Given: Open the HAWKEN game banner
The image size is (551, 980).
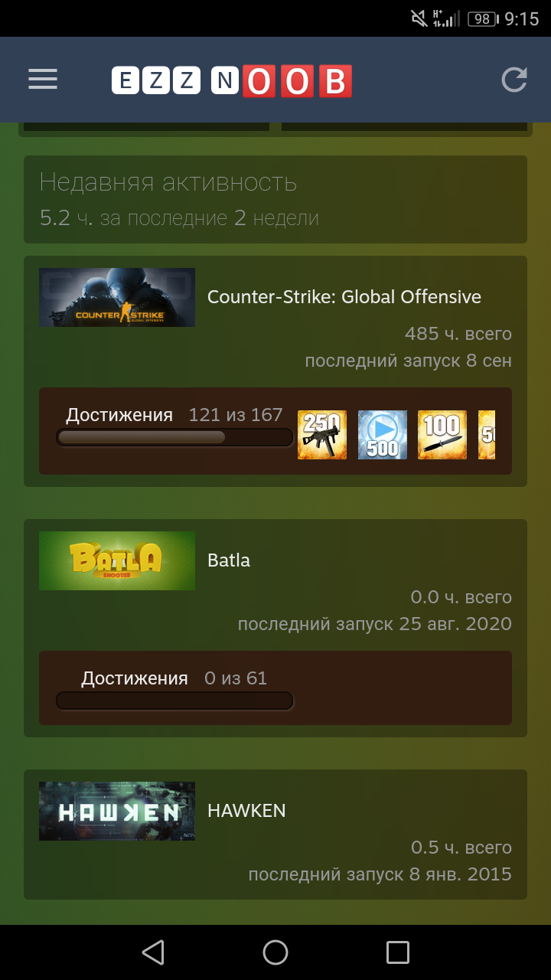Looking at the screenshot, I should click(117, 811).
